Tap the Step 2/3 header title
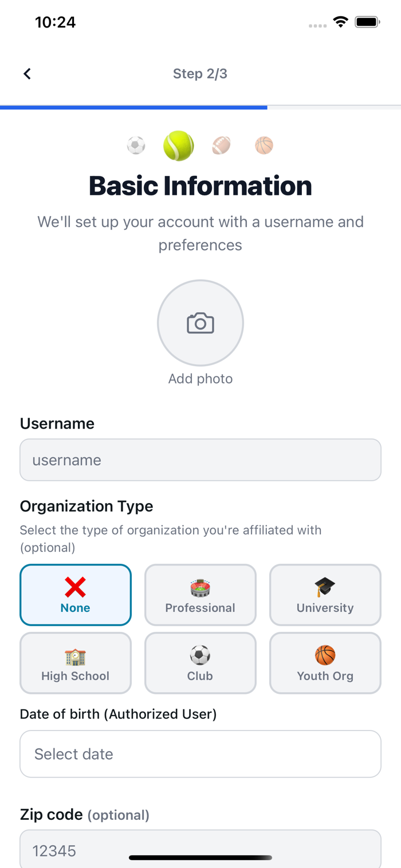 (x=200, y=74)
